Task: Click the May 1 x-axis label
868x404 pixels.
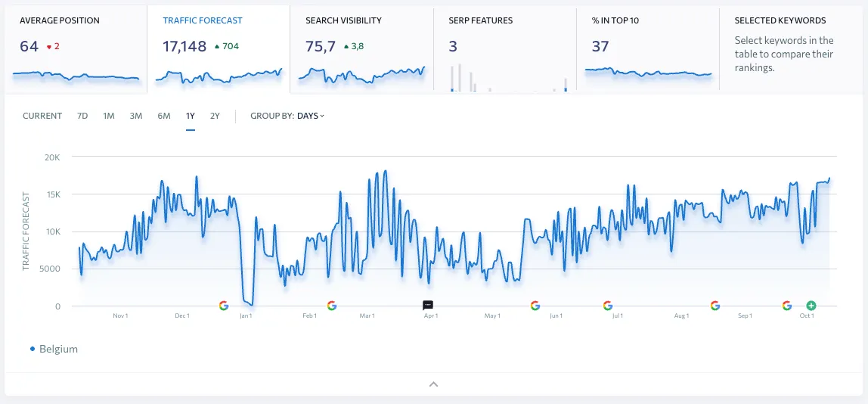Action: click(x=492, y=316)
